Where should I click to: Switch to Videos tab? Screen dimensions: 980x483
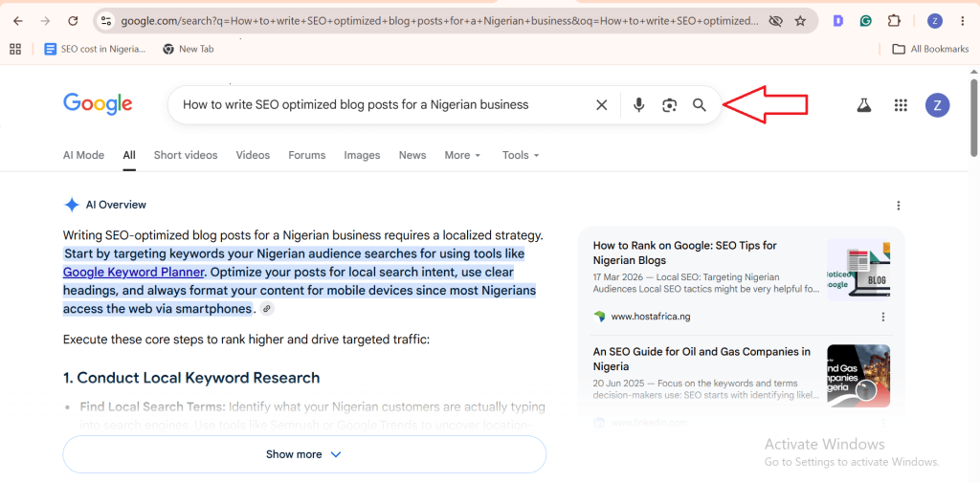(x=253, y=155)
